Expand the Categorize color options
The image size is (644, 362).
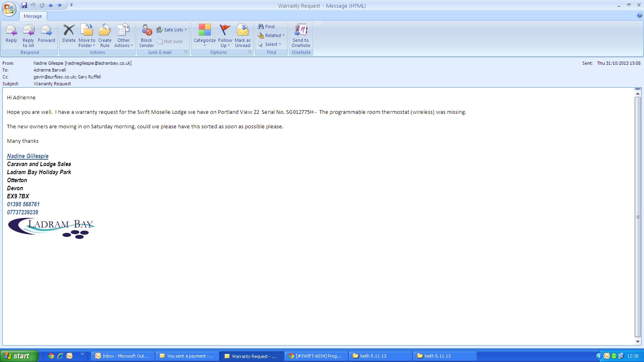point(204,40)
